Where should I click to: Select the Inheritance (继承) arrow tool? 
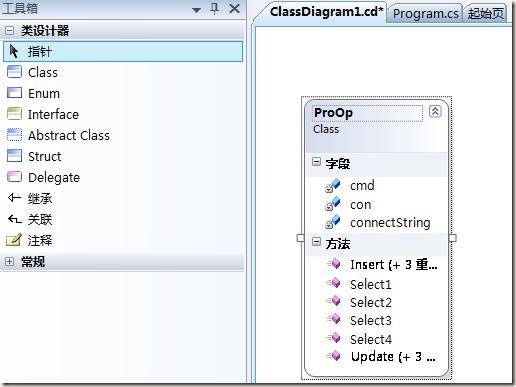point(14,198)
